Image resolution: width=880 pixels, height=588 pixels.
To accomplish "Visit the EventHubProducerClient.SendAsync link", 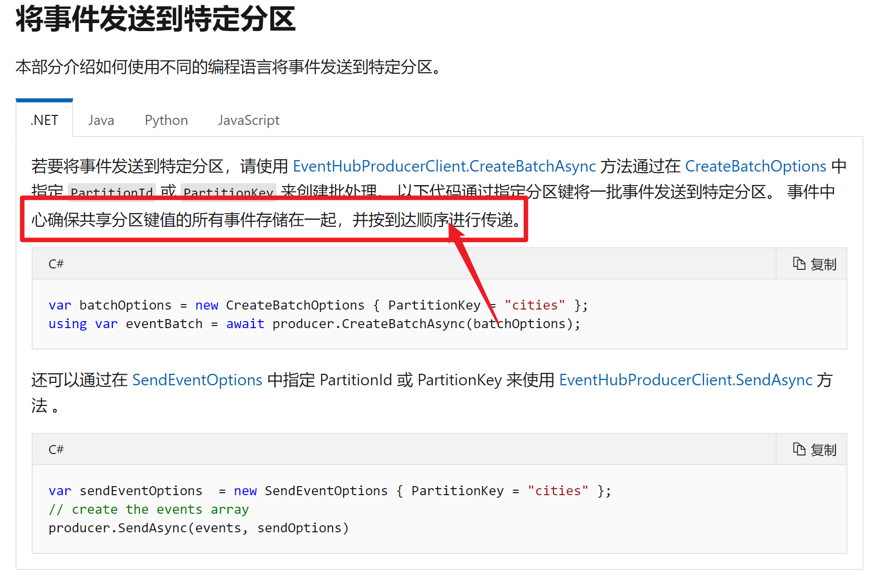I will point(685,380).
